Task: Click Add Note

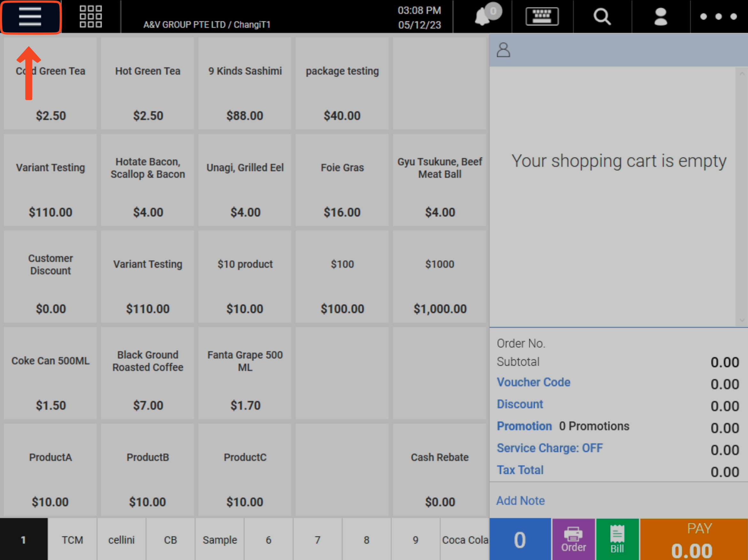Action: [x=520, y=501]
